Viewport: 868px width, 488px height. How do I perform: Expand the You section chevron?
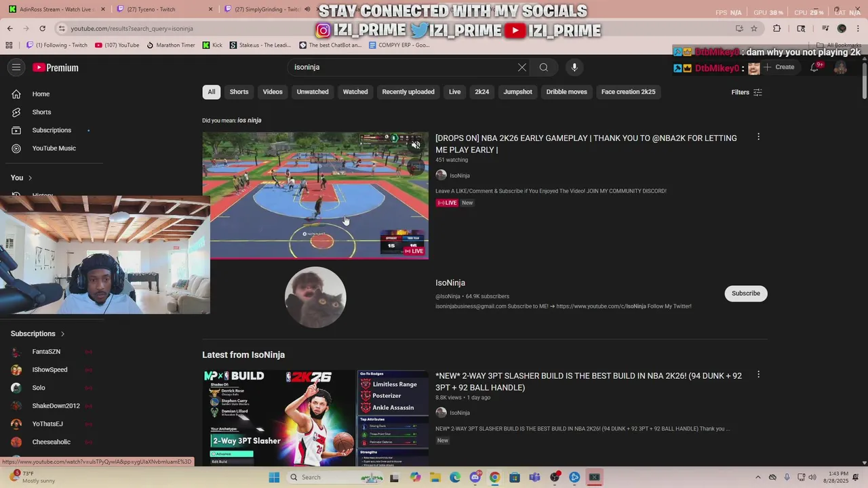(30, 178)
